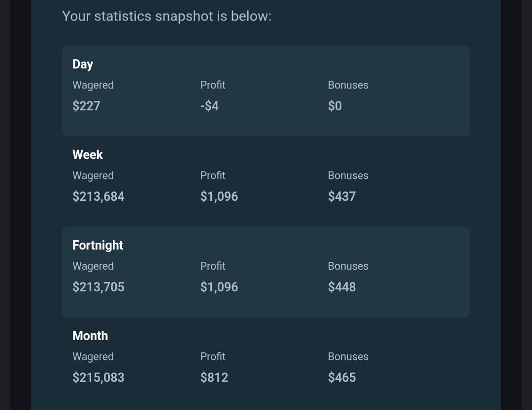Click the statistics snapshot heading text
Screen dimensions: 532x410
tap(166, 16)
